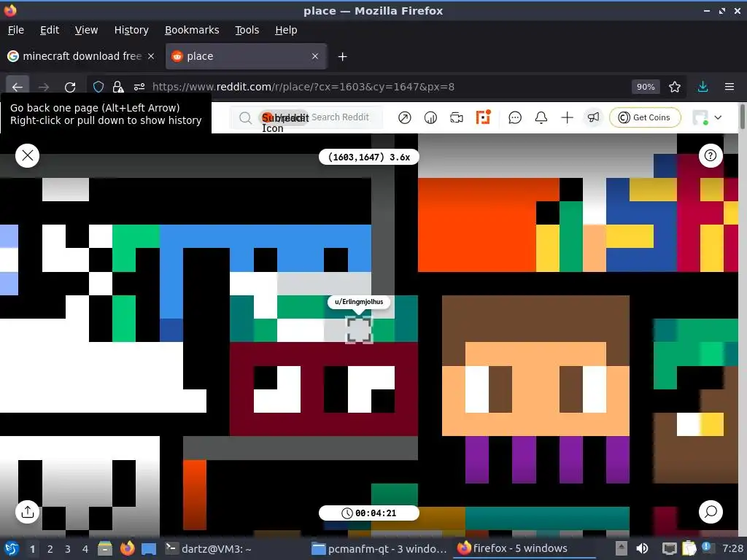This screenshot has height=560, width=747.
Task: Switch to pcmanfm-qt taskbar entry
Action: tap(379, 548)
